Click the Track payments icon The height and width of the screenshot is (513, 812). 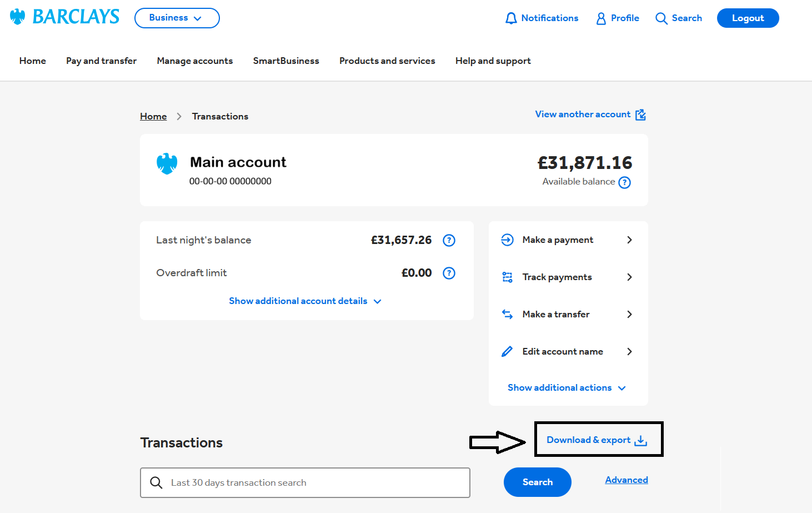click(507, 277)
